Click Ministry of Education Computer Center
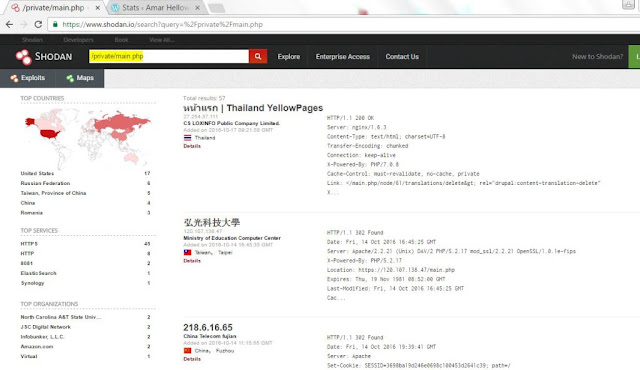 point(232,238)
